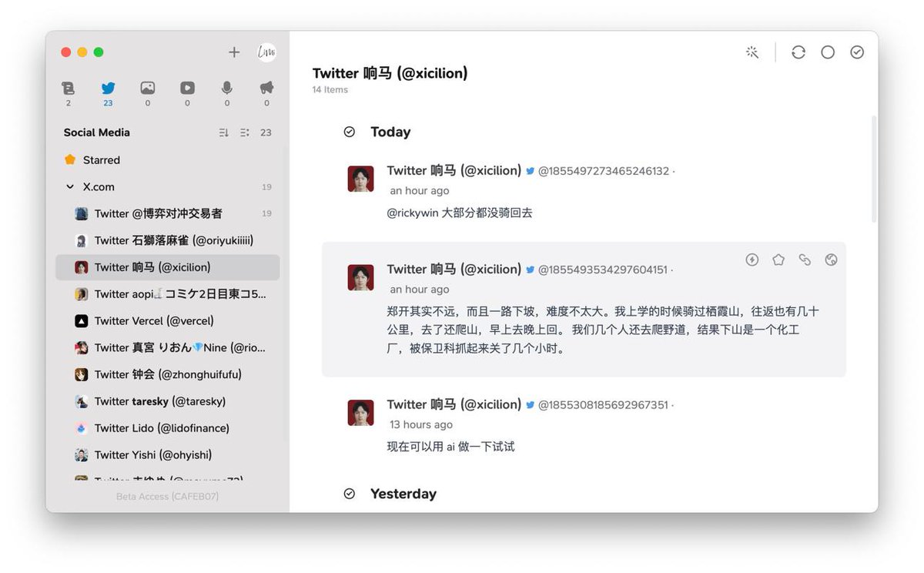
Task: Collapse the X.com folder
Action: tap(70, 187)
